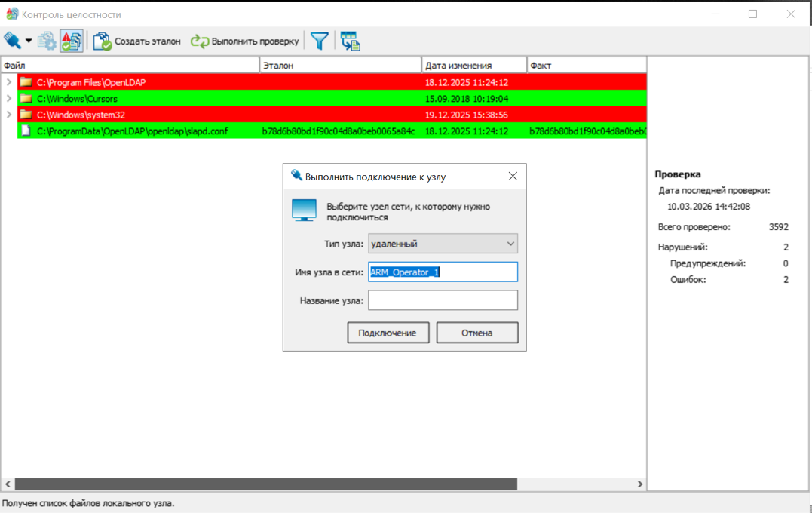
Task: Toggle the warning documents toolbar icon
Action: (x=72, y=41)
